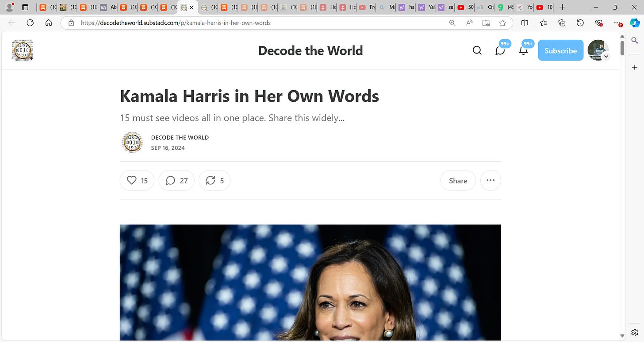Viewport: 644px width, 342px height.
Task: Open the Decode the World header title link
Action: click(310, 51)
